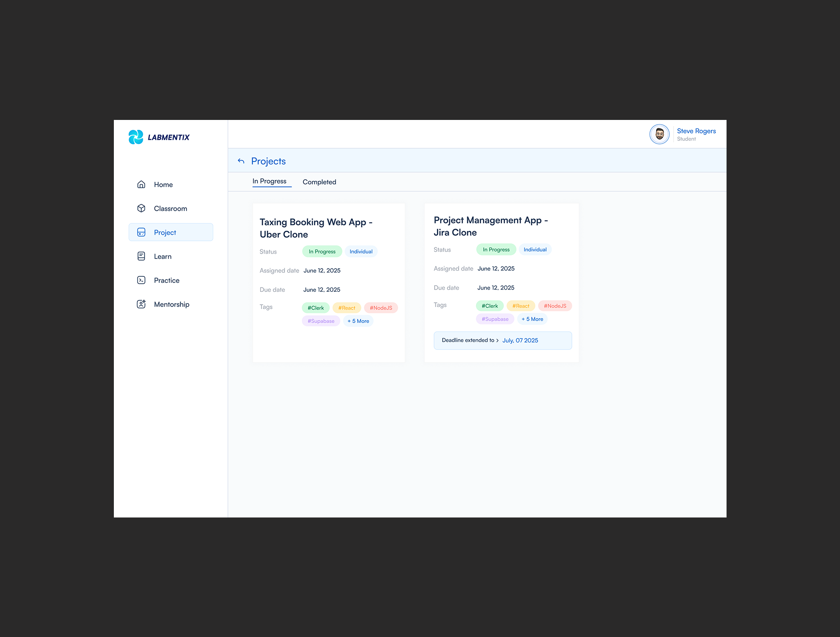Click the Labmentix logo icon

[x=136, y=137]
